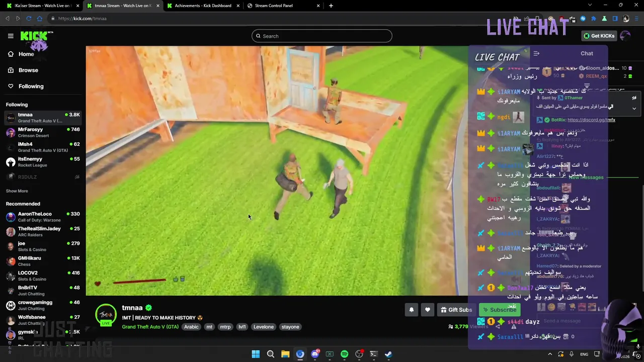
Task: Switch to Stream Control Panel tab
Action: tap(283, 6)
